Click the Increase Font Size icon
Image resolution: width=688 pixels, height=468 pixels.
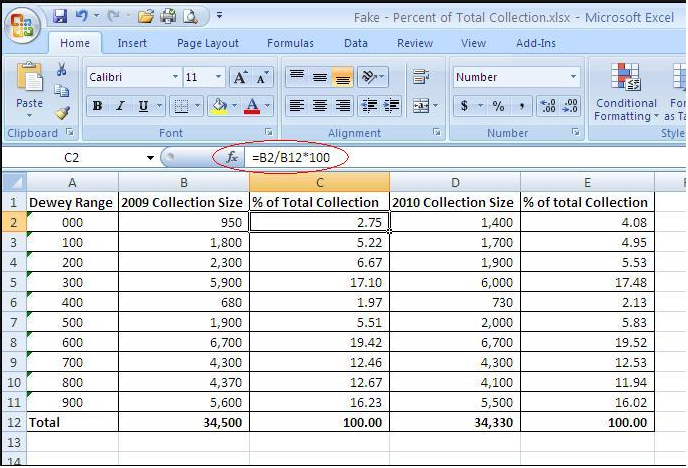[x=240, y=77]
